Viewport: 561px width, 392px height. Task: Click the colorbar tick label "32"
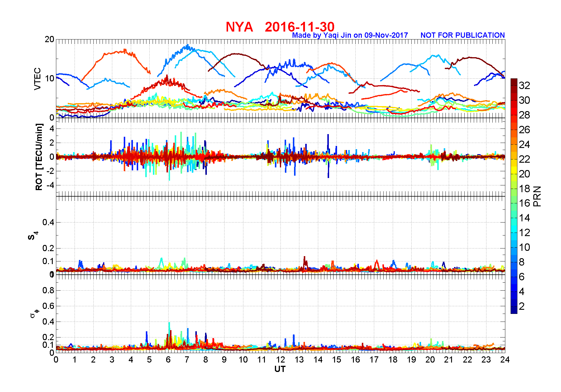524,85
